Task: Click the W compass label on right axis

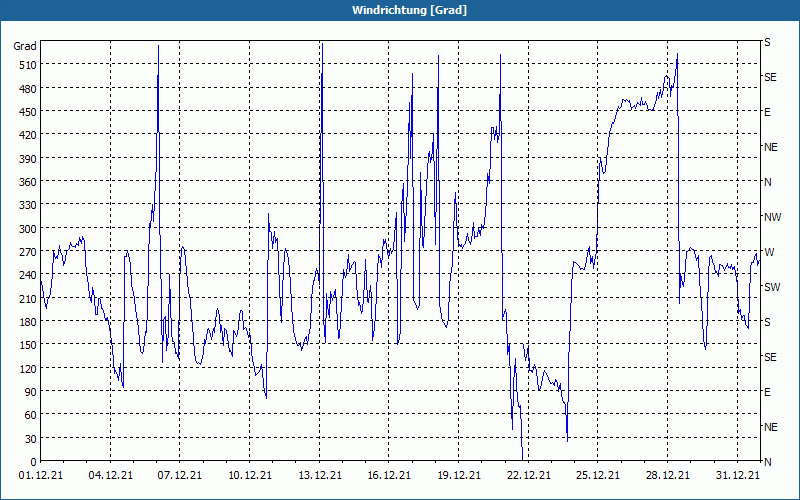Action: 769,253
